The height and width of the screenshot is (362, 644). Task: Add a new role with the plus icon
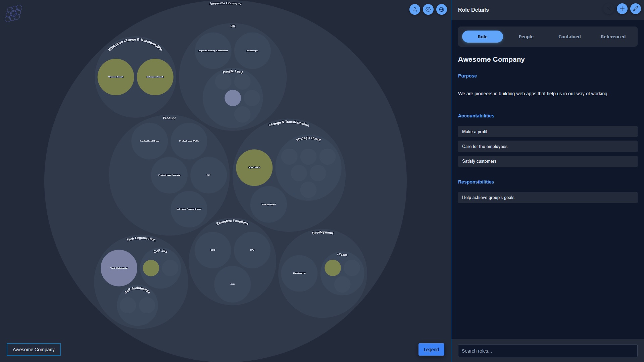pyautogui.click(x=622, y=9)
